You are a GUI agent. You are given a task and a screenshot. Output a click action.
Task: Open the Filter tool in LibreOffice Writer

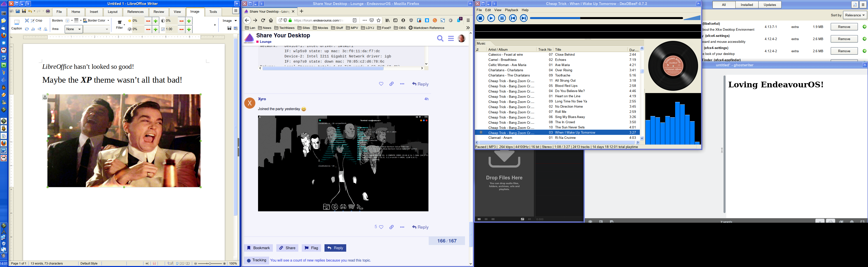click(x=119, y=24)
